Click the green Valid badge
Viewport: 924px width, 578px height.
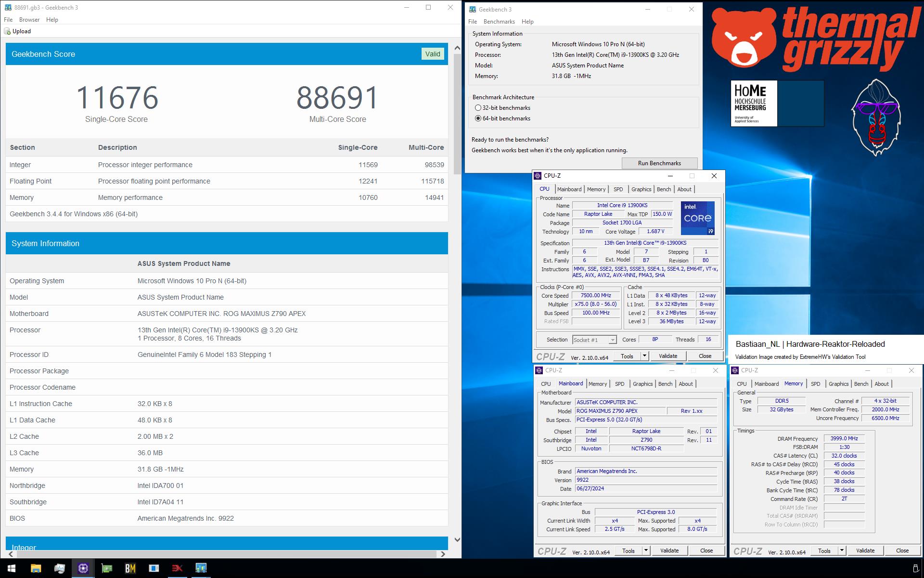tap(432, 54)
